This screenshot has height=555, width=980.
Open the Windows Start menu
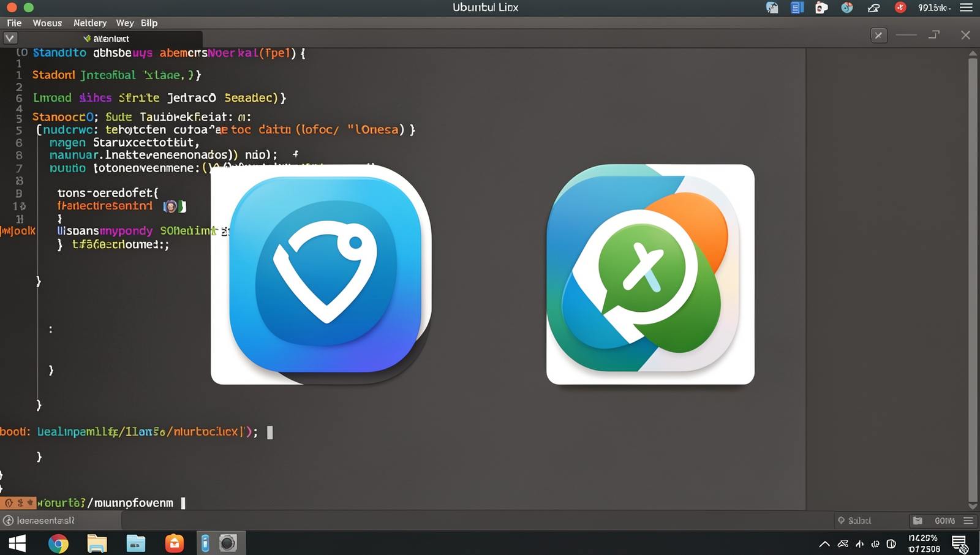pos(17,543)
